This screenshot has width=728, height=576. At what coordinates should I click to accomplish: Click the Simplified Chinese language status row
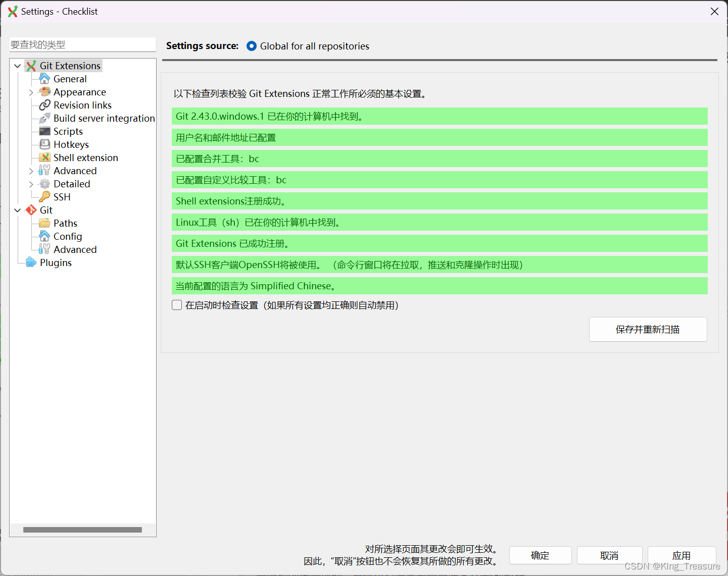440,286
